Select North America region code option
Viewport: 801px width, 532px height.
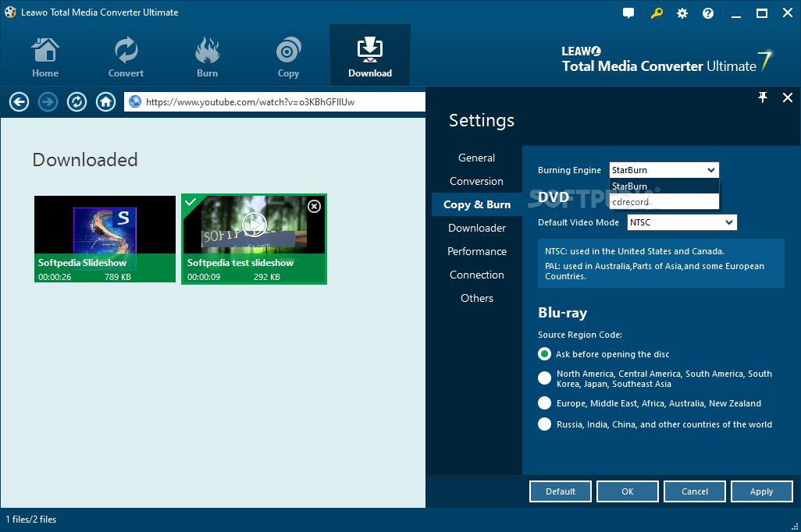click(x=545, y=378)
